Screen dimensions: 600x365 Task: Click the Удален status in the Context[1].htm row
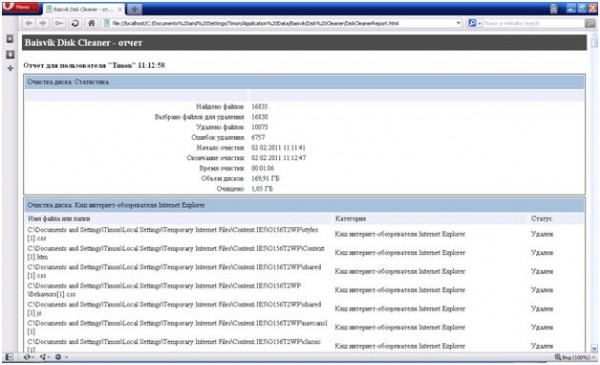click(x=542, y=253)
